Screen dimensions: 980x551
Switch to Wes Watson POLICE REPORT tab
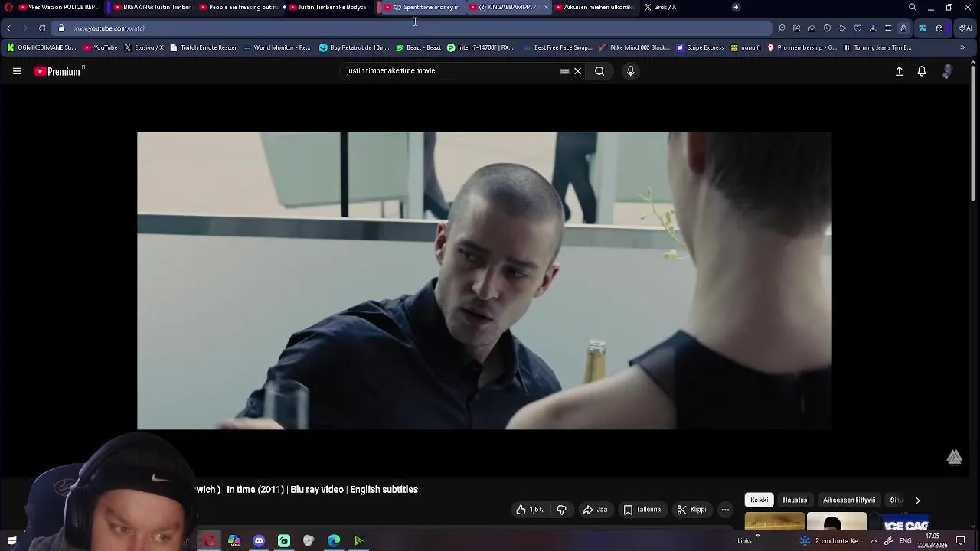(57, 7)
